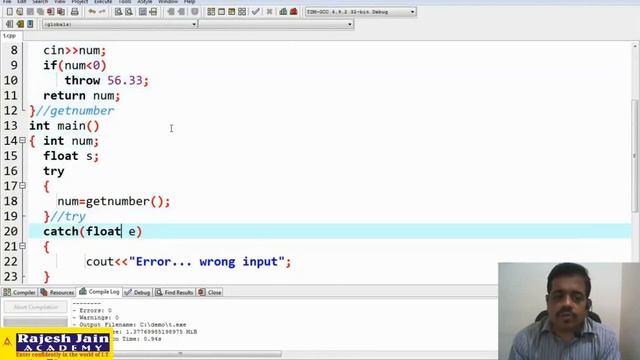This screenshot has height=360, width=640.
Task: Click the Redo toolbar icon
Action: pyautogui.click(x=102, y=12)
